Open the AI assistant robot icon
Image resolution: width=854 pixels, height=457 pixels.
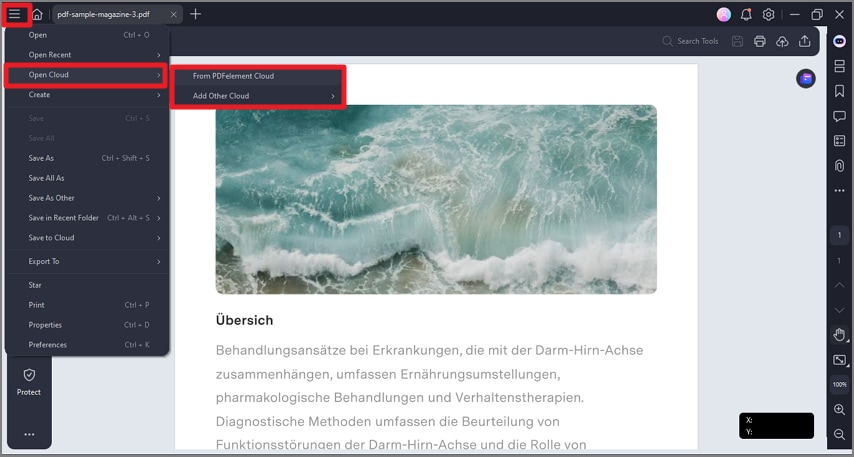coord(839,41)
